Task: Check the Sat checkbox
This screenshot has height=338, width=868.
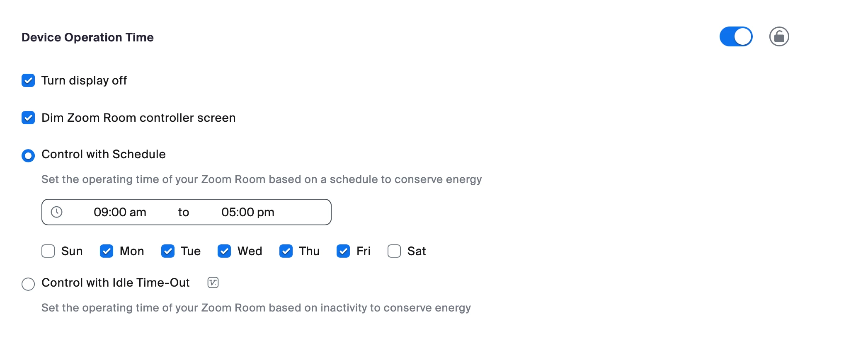Action: tap(394, 251)
